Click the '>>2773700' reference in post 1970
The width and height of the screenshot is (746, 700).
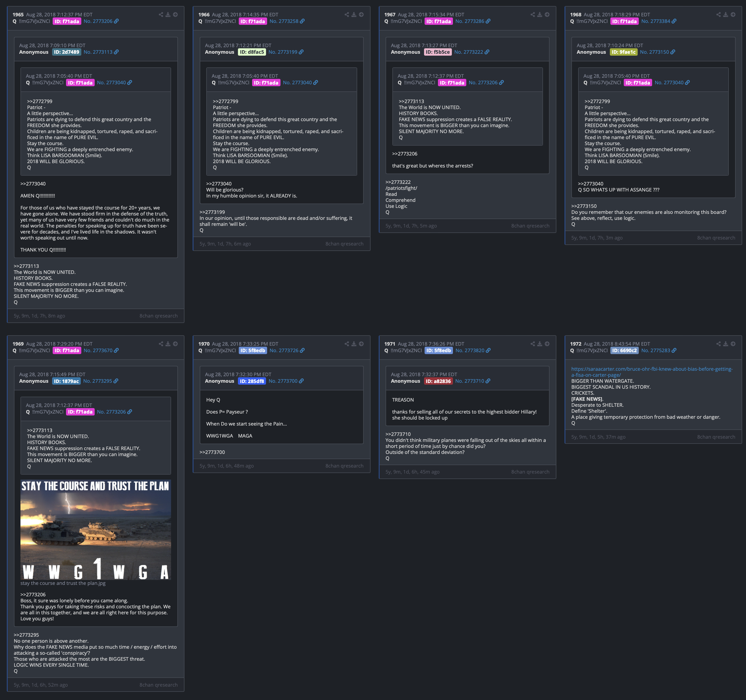tap(212, 452)
